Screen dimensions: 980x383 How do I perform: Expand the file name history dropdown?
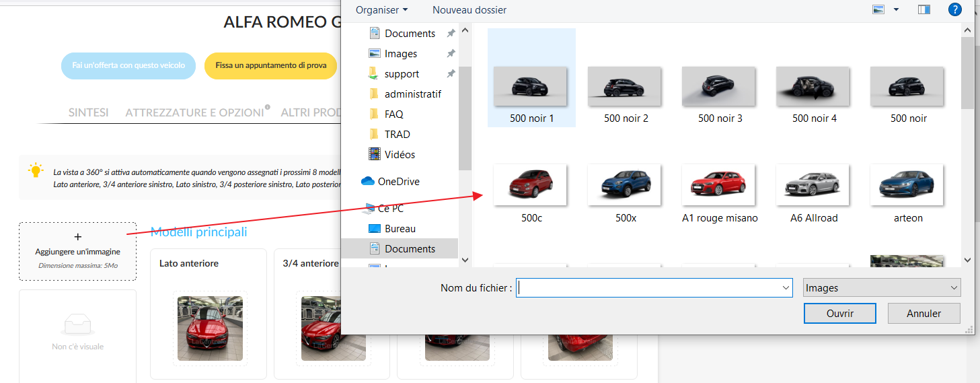(x=786, y=287)
